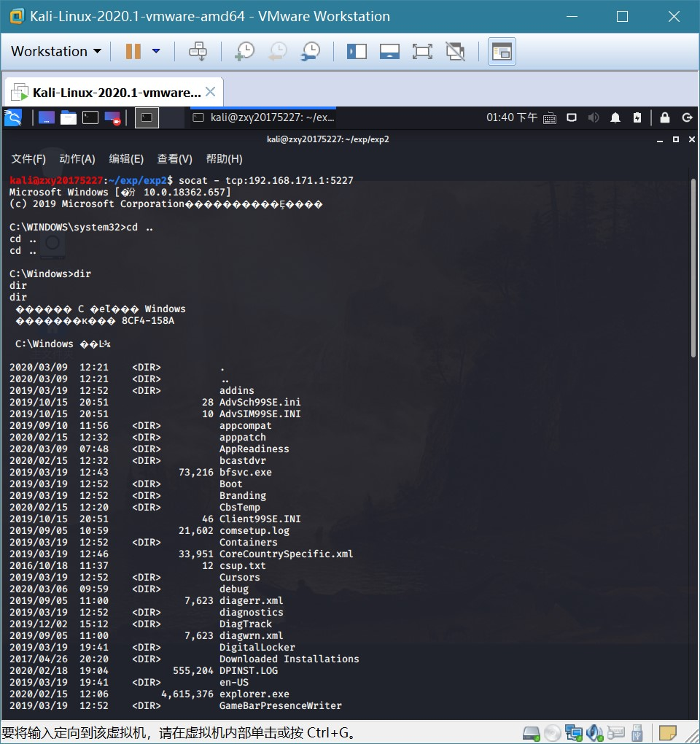700x744 pixels.
Task: Send Ctrl+Alt+Del to the virtual machine
Action: [198, 51]
